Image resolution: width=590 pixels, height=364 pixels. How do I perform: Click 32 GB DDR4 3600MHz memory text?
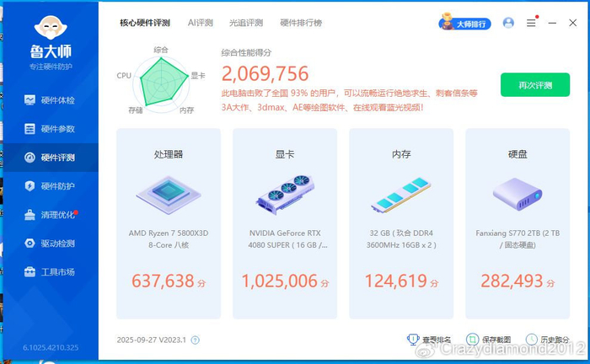click(x=401, y=238)
